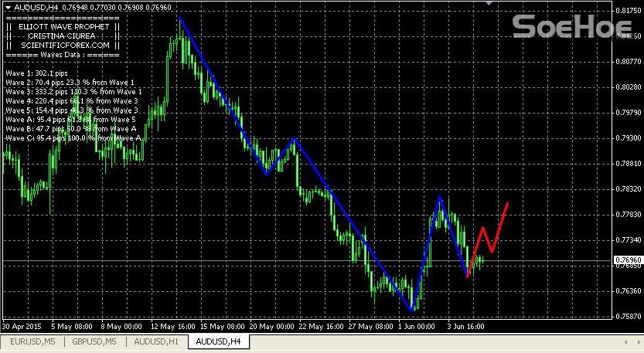Click the '3 Jun 16:00' time axis label
This screenshot has height=353, width=644.
click(465, 327)
